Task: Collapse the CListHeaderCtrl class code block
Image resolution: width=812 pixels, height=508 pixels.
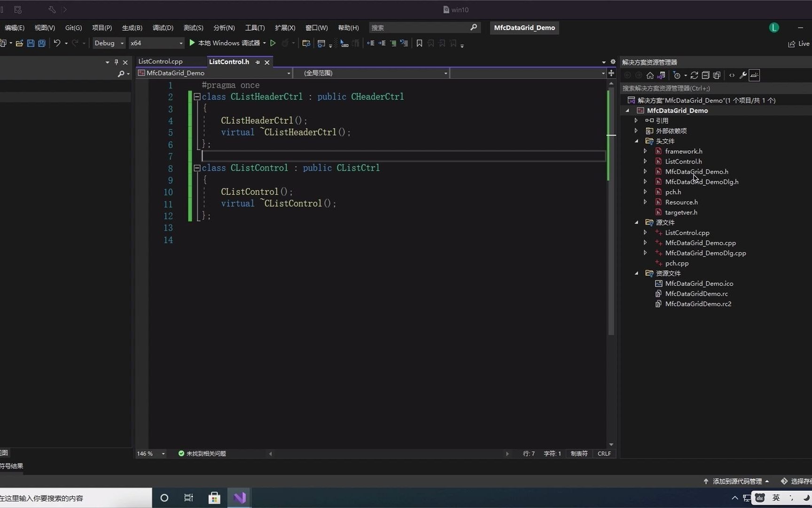Action: click(x=197, y=97)
